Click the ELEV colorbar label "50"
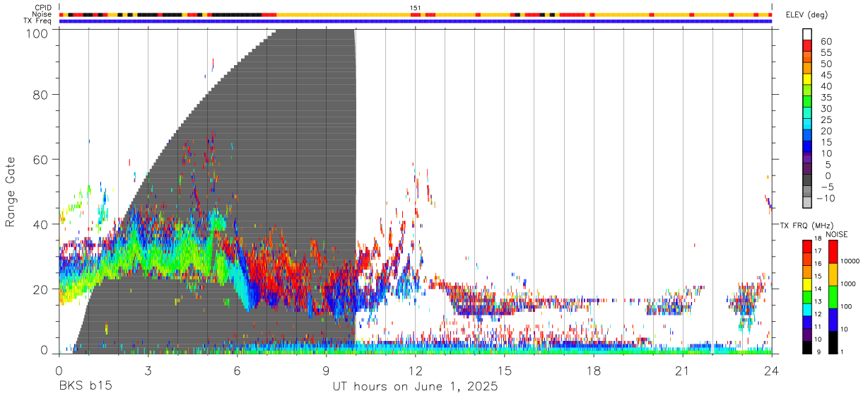Screen dimensions: 868x401 tap(826, 64)
